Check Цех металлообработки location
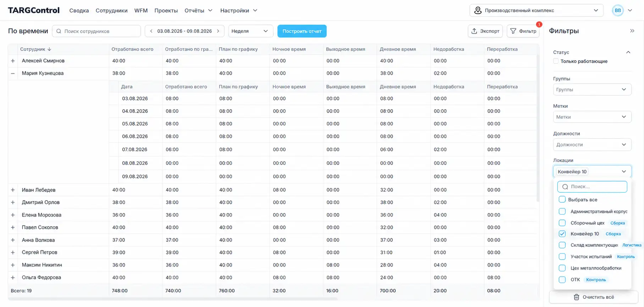Screen dimensions: 644x307 point(562,268)
